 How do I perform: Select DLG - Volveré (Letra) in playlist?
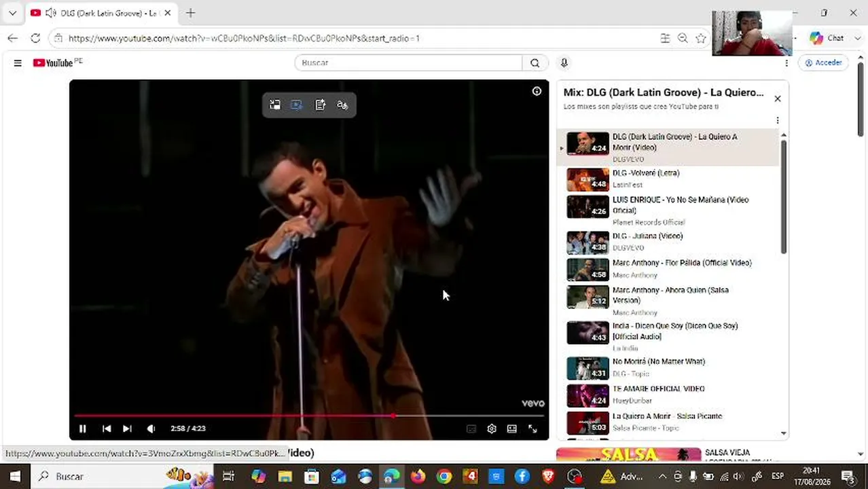click(669, 179)
